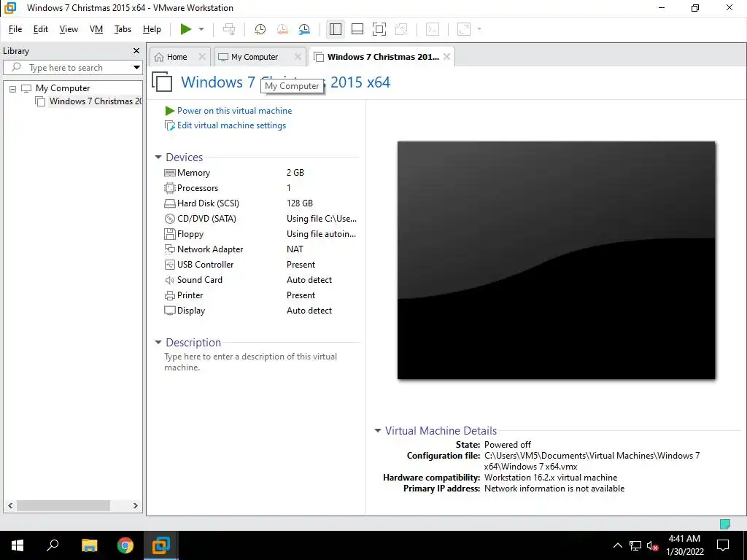Viewport: 747px width, 560px height.
Task: Collapse the Description section
Action: pos(158,343)
